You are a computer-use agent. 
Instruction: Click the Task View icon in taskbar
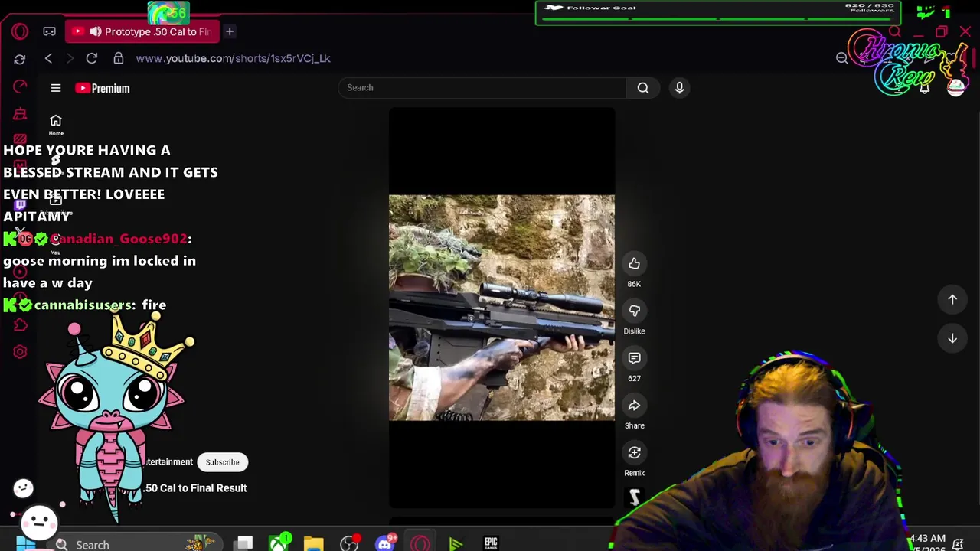(x=243, y=544)
